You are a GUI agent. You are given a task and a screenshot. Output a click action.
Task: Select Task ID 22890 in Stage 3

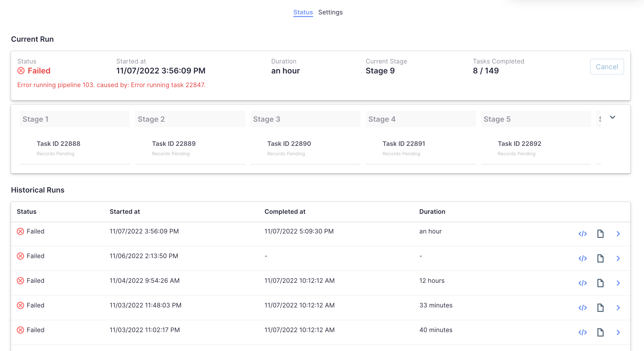click(289, 144)
